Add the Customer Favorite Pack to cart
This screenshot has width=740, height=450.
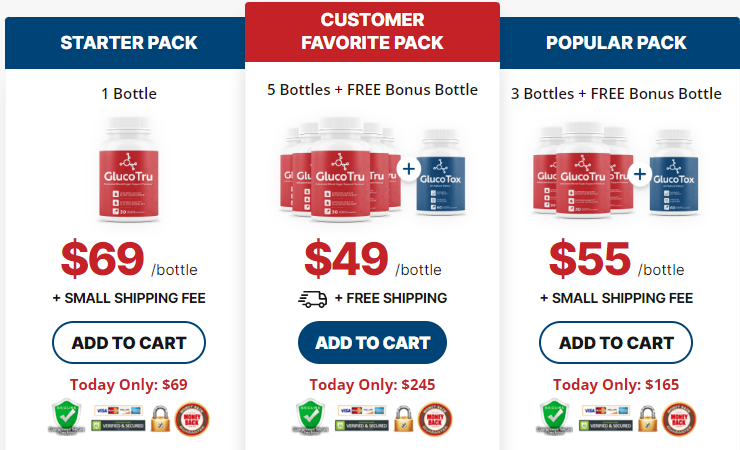(372, 342)
